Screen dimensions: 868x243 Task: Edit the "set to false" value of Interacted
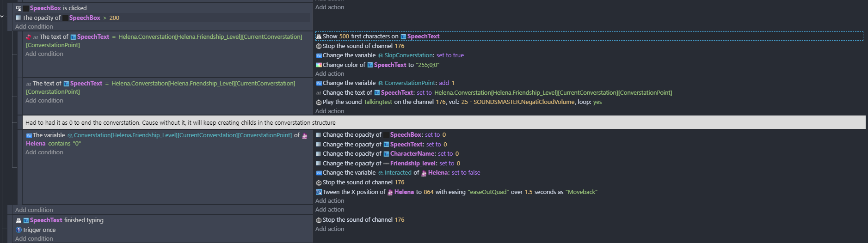point(466,173)
